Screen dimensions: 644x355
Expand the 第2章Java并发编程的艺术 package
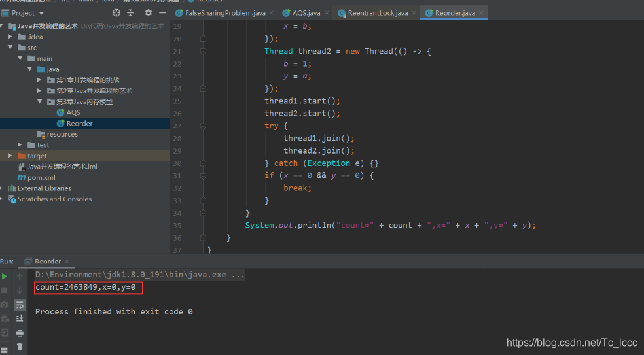[39, 90]
